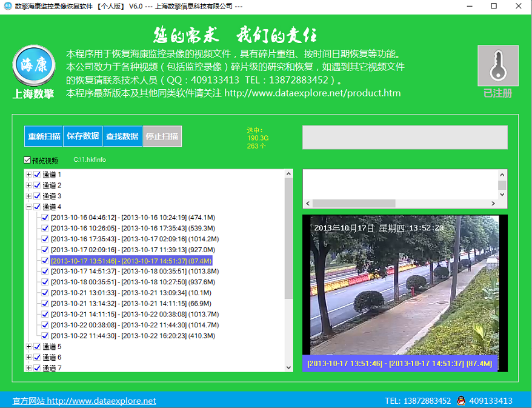Click the log box left scroll arrow

click(308, 203)
